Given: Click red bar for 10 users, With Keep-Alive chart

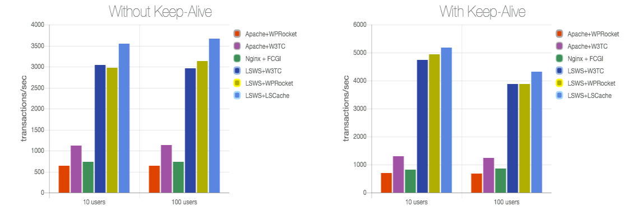Looking at the screenshot, I should pos(387,183).
